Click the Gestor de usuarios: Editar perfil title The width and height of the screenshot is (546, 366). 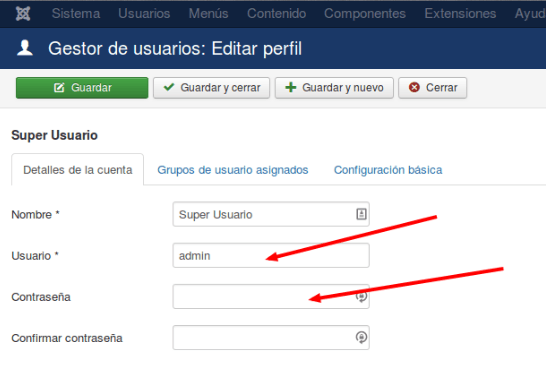click(x=175, y=49)
